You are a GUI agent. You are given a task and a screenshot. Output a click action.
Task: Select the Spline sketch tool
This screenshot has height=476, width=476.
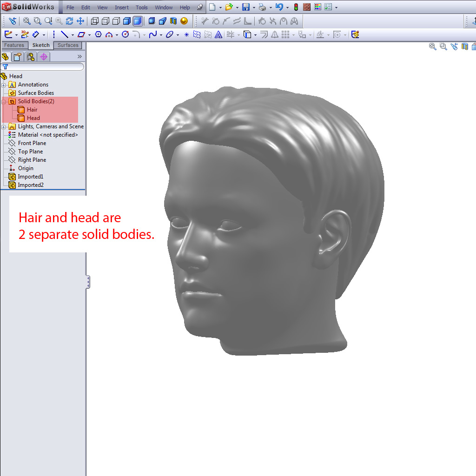[153, 34]
